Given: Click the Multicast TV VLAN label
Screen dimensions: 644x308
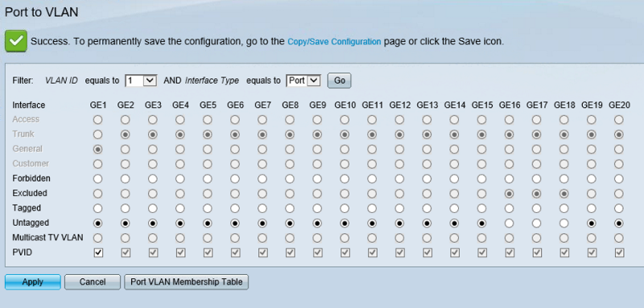Looking at the screenshot, I should pos(47,238).
